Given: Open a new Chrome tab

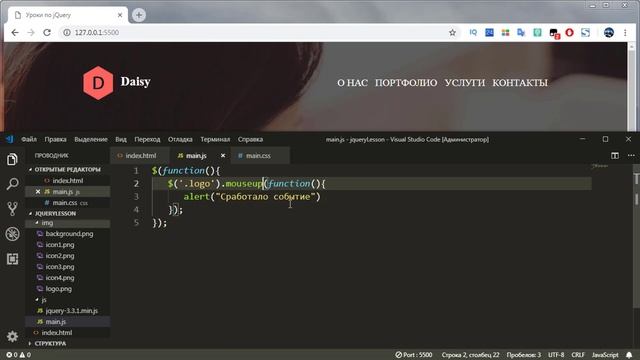Looking at the screenshot, I should coord(139,15).
